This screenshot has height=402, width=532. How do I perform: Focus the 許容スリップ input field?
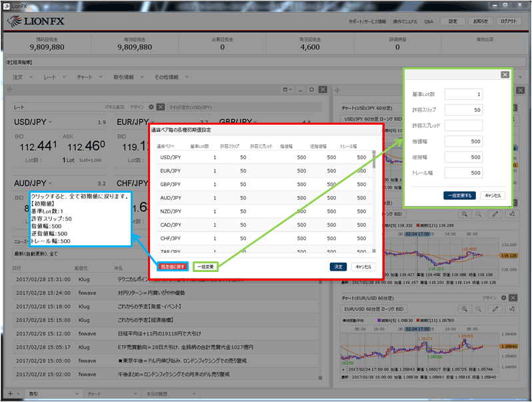[x=463, y=110]
